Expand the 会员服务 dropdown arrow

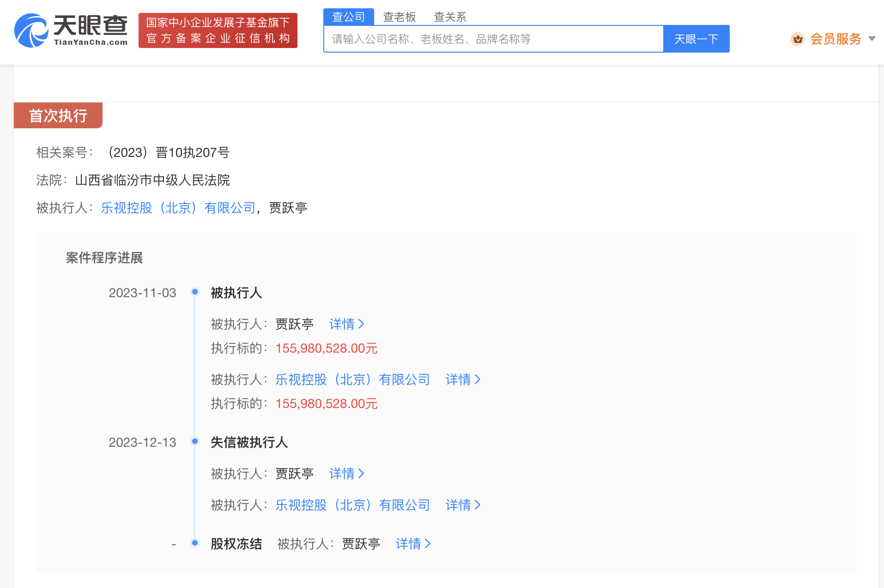[872, 39]
